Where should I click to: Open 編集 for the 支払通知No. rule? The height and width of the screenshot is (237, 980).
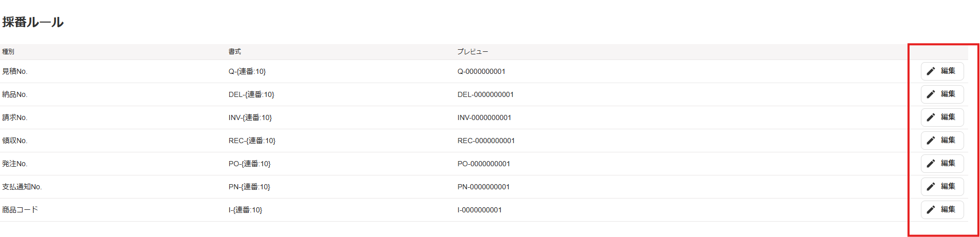click(942, 187)
